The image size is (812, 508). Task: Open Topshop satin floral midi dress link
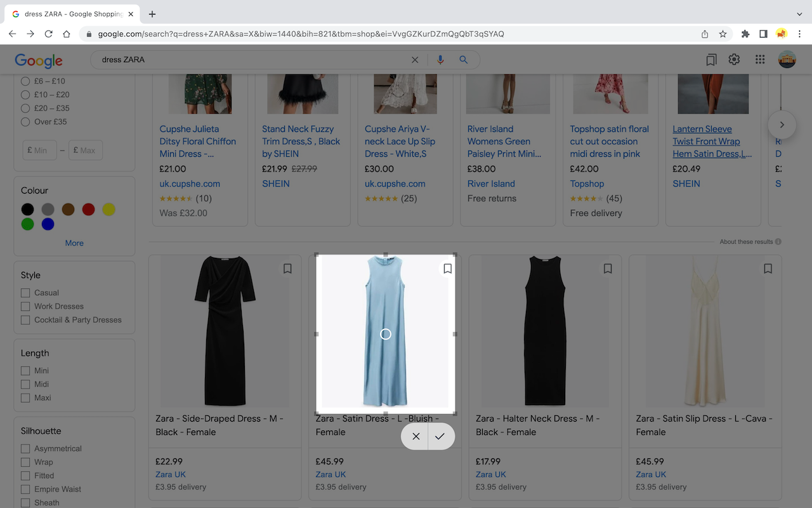pyautogui.click(x=609, y=142)
